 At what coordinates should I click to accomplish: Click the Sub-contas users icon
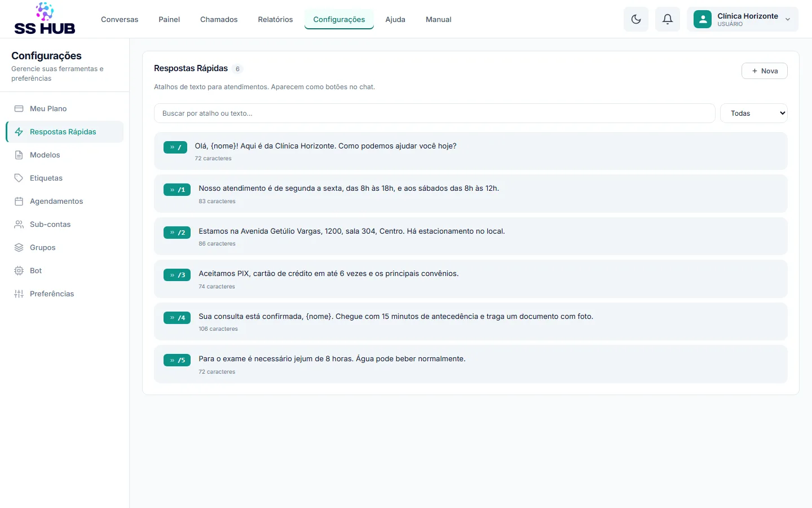point(19,224)
